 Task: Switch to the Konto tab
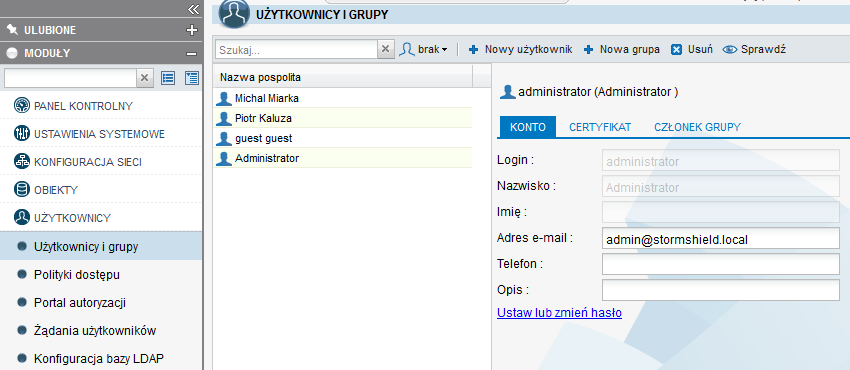coord(527,127)
